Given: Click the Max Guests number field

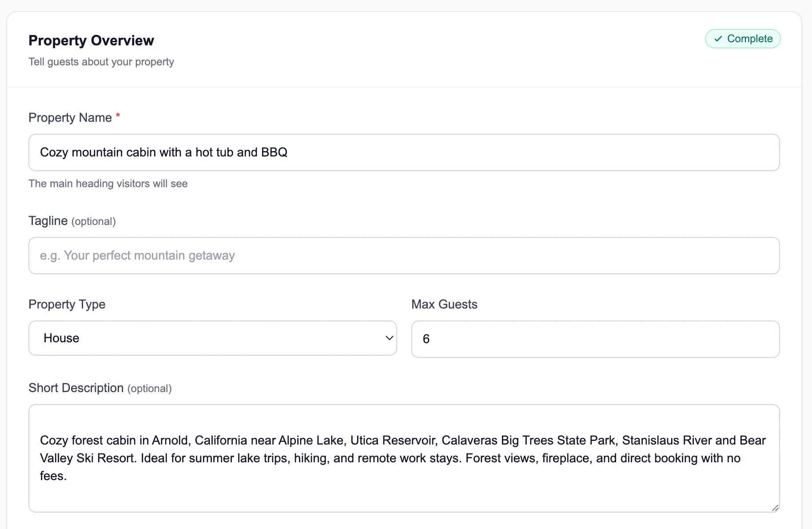Looking at the screenshot, I should [x=595, y=339].
